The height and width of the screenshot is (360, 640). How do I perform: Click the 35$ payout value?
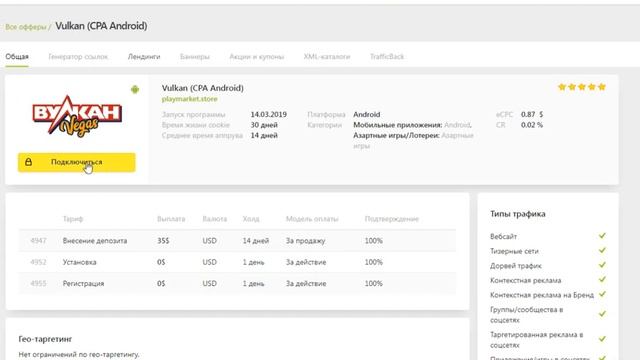click(x=163, y=241)
